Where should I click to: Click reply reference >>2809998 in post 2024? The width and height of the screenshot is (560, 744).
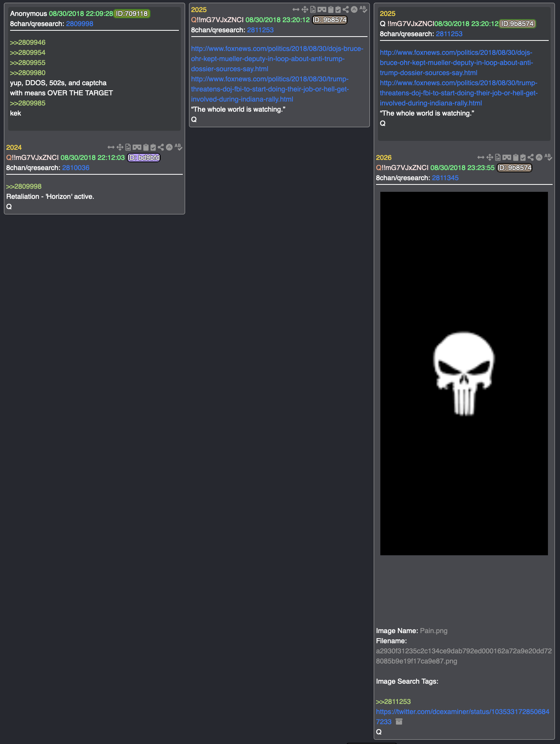24,186
